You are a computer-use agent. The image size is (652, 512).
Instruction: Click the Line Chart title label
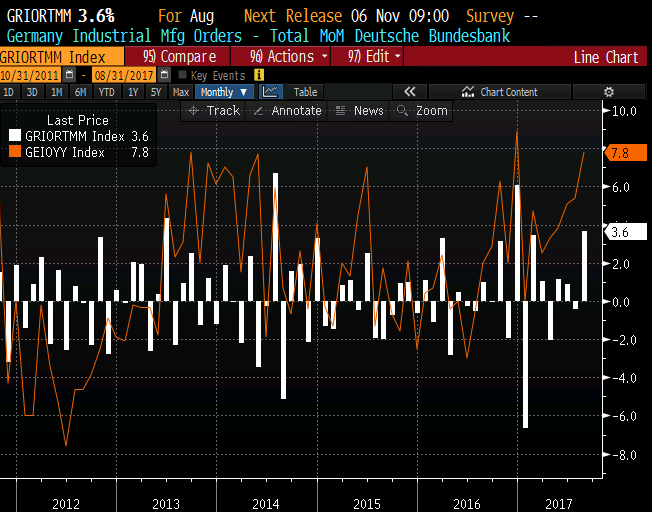pyautogui.click(x=606, y=57)
